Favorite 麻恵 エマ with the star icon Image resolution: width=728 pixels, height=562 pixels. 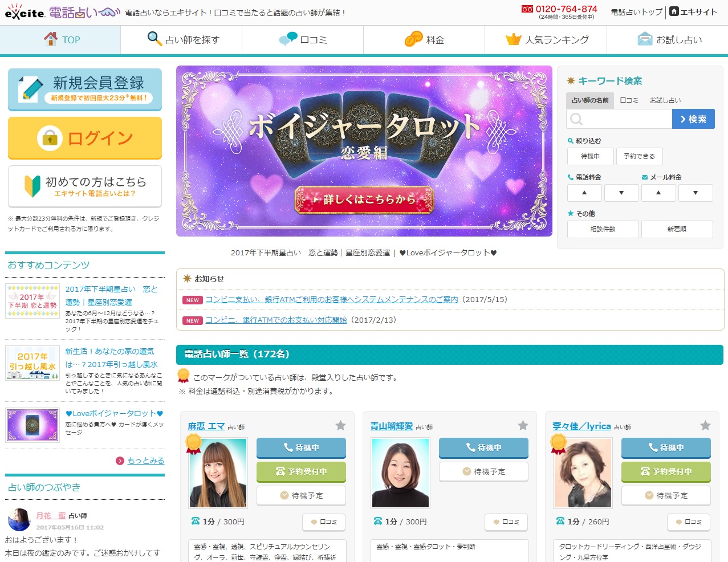[x=340, y=425]
